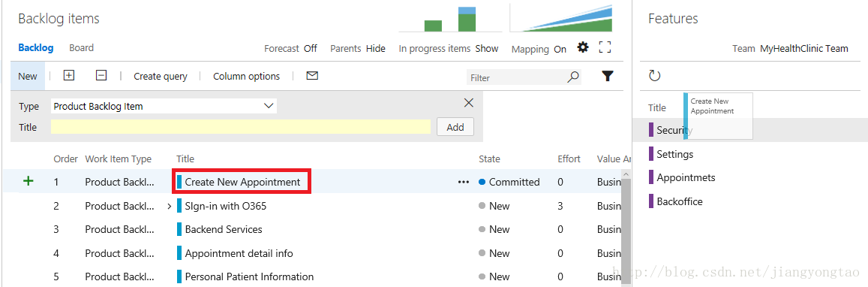Toggle Mapping On setting
868x287 pixels.
[539, 50]
